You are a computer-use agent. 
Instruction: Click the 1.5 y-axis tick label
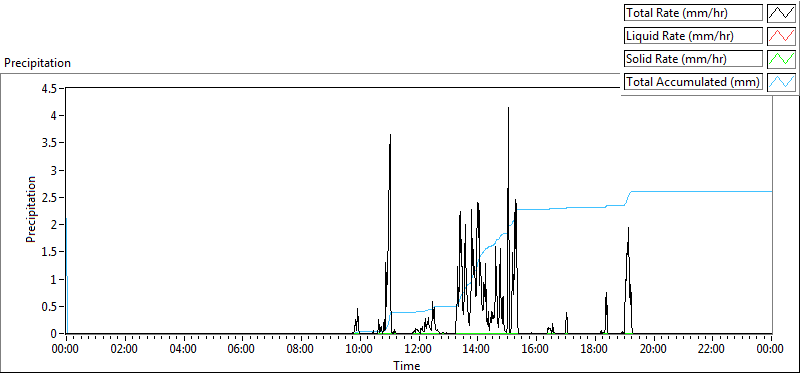tap(49, 252)
